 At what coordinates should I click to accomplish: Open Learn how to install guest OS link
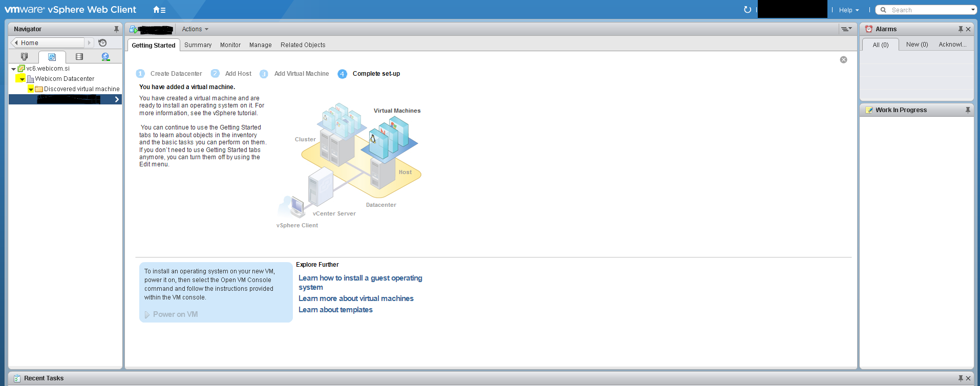click(360, 283)
